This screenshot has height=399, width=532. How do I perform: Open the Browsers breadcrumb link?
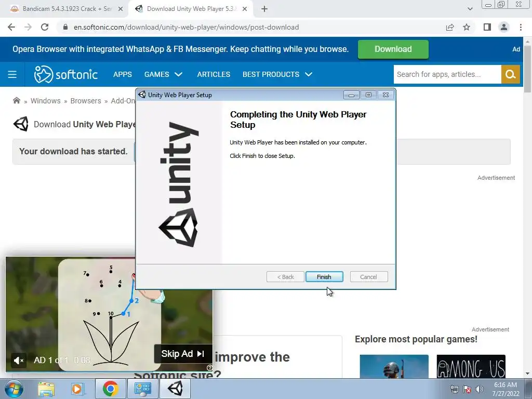click(86, 101)
